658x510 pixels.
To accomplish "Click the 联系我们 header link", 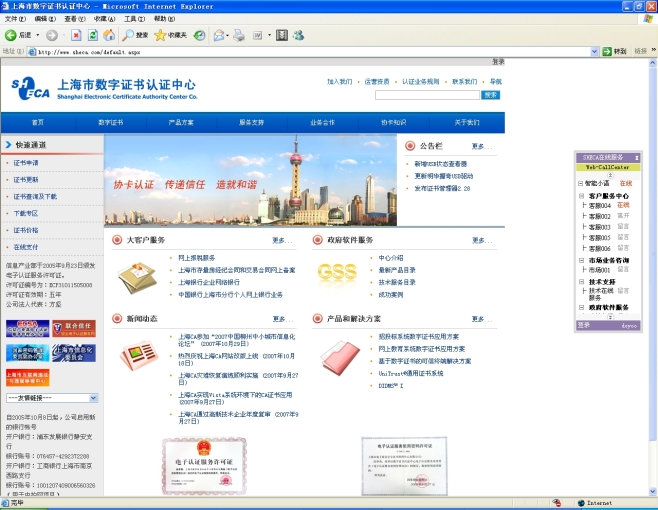I will pos(465,81).
